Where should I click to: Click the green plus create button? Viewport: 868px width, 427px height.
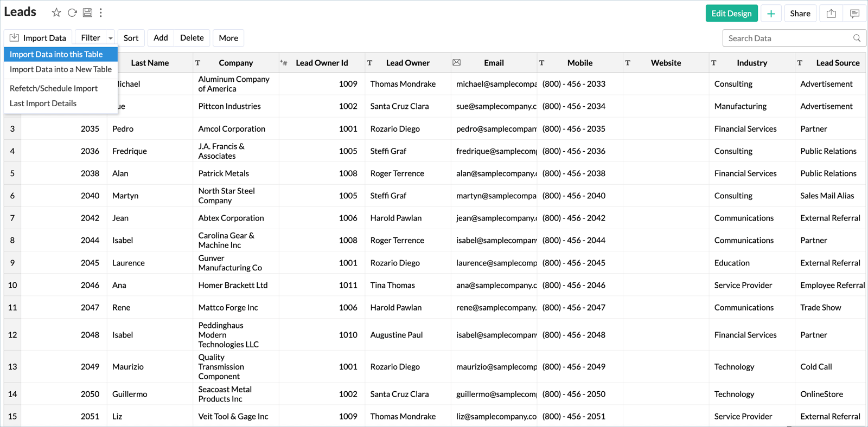pos(771,14)
